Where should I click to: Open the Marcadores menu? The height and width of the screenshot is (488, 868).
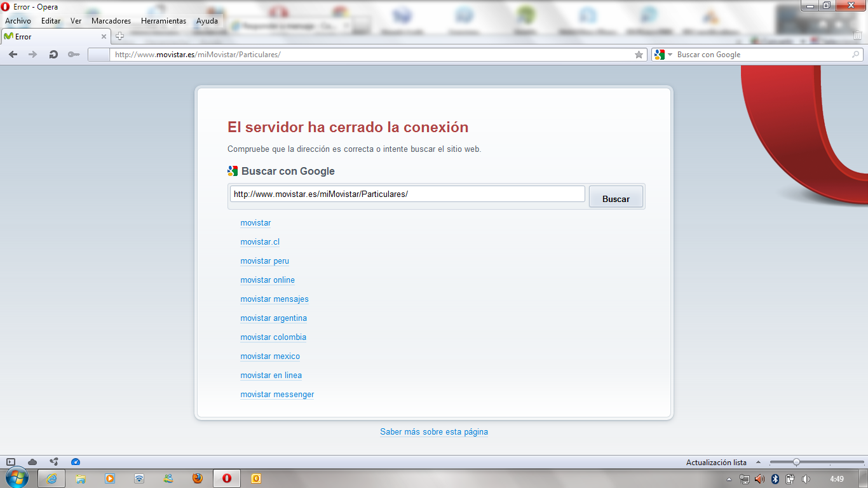coord(111,21)
